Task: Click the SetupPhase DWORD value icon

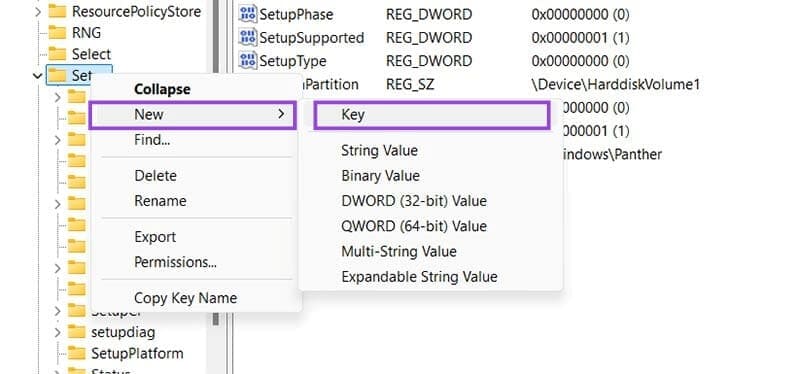Action: point(248,14)
